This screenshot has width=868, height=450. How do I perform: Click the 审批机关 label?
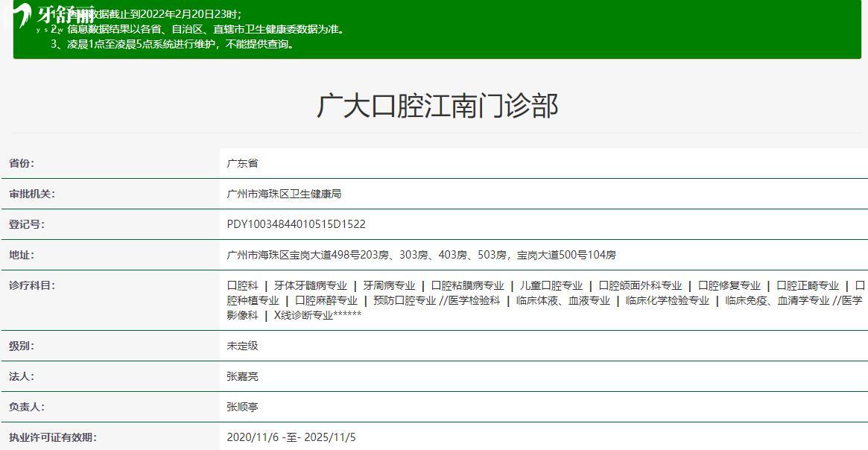click(31, 194)
